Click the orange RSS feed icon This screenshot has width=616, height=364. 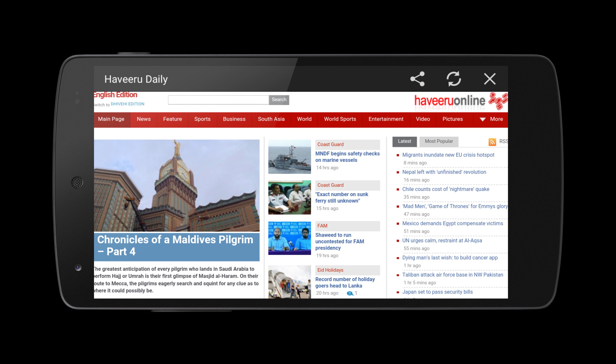coord(492,142)
